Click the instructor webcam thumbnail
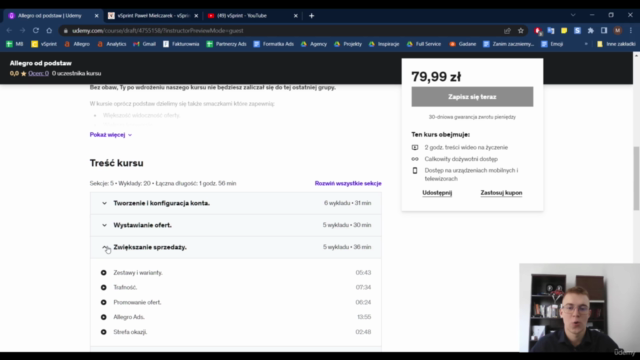The image size is (640, 360). coord(580,308)
